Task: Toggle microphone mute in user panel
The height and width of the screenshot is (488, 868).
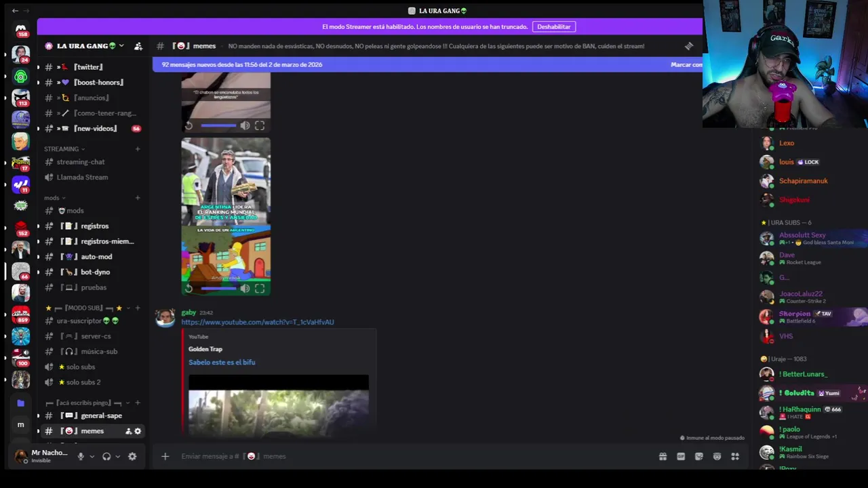Action: coord(81,456)
